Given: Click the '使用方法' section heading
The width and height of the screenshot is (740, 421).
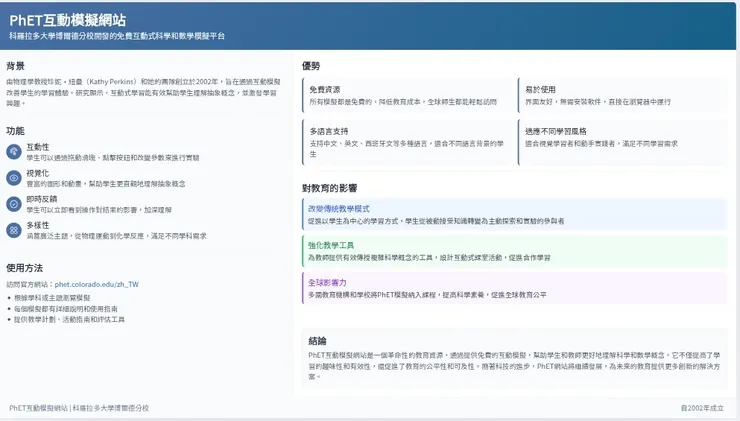Looking at the screenshot, I should (25, 268).
